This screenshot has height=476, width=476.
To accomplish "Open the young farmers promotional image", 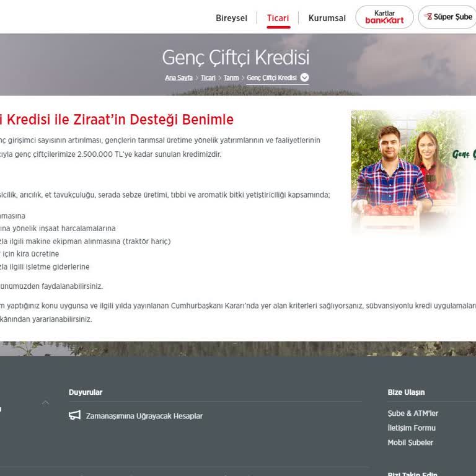I will [413, 172].
